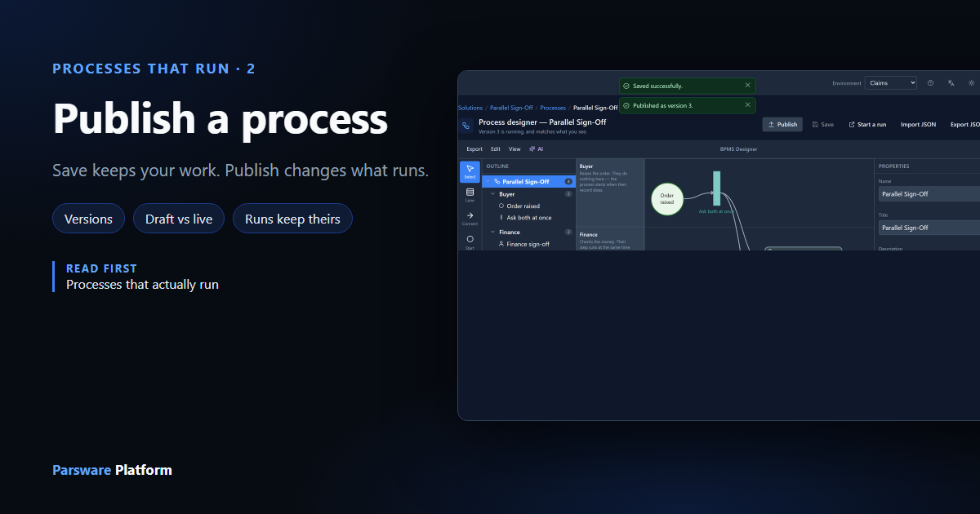Collapse the Finance group in outline
This screenshot has height=514, width=980.
click(x=492, y=232)
